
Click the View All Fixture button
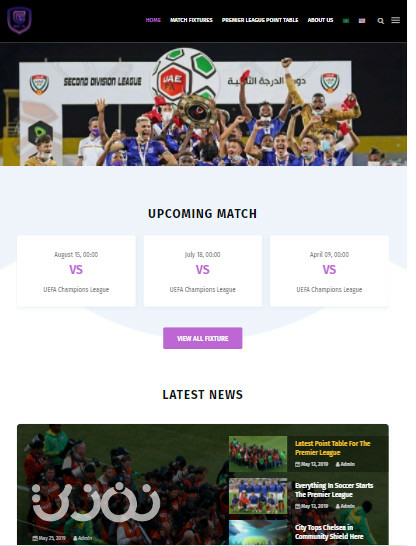click(x=203, y=338)
